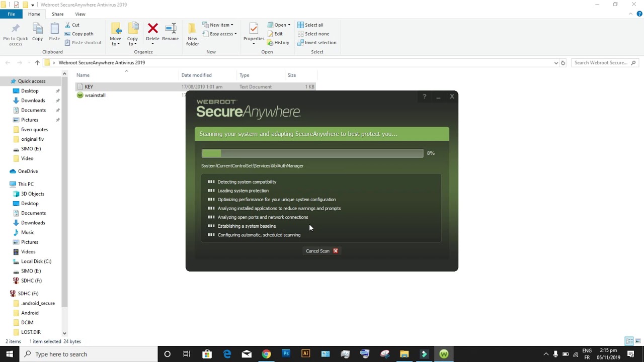Select the KEY text file
This screenshot has height=362, width=644.
[196, 86]
